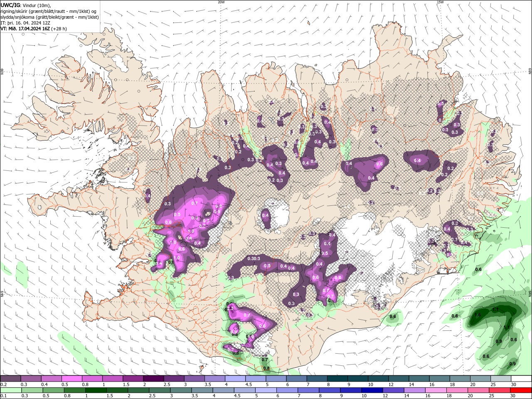Viewport: 532px width, 399px height.
Task: Pick the light grey swatch labelled 25 in upper row
Action: pos(501,379)
